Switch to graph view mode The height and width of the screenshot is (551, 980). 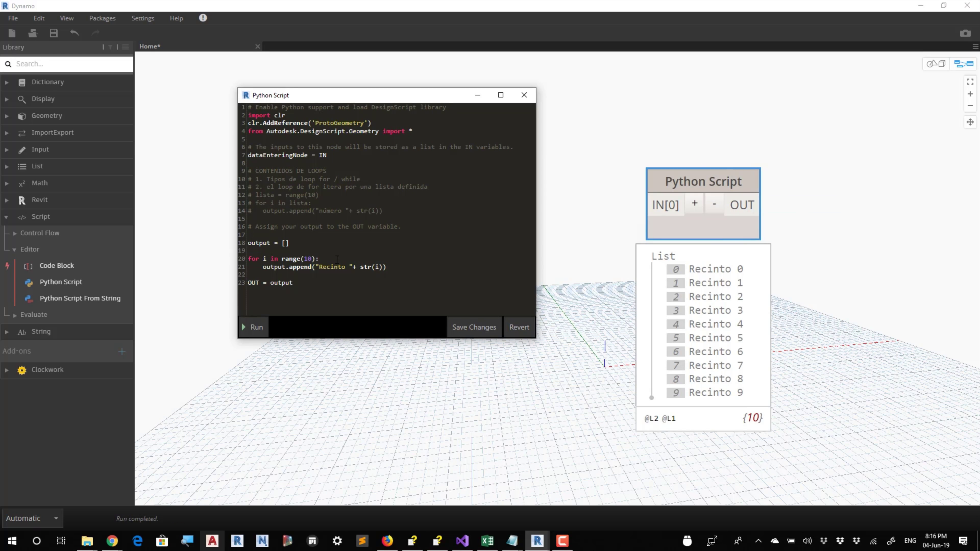coord(963,64)
